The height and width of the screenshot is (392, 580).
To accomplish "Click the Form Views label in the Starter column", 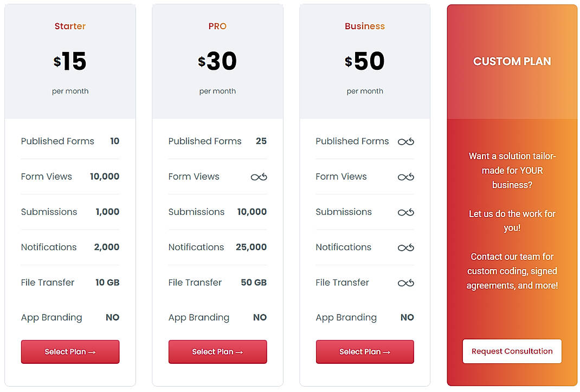I will click(46, 176).
